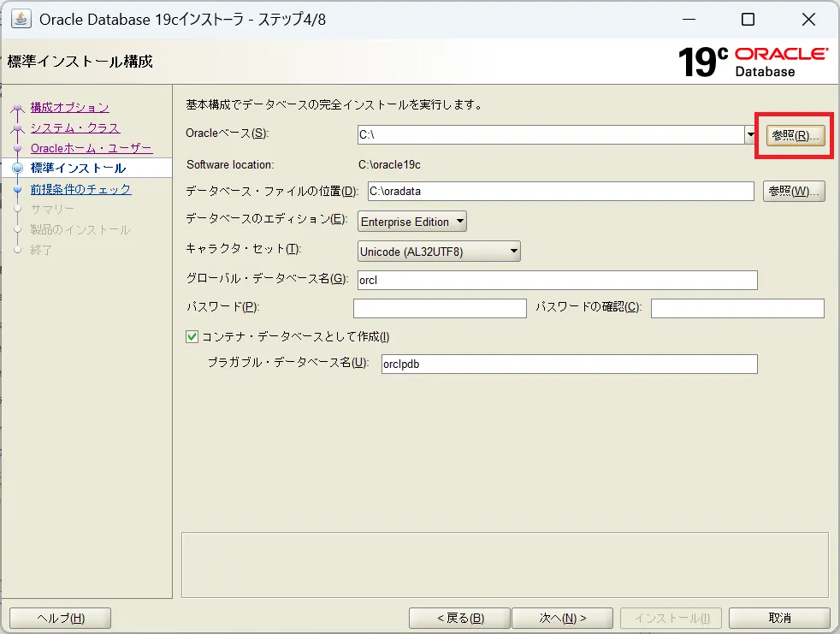The image size is (840, 634).
Task: Maximize the installer window
Action: 748,20
